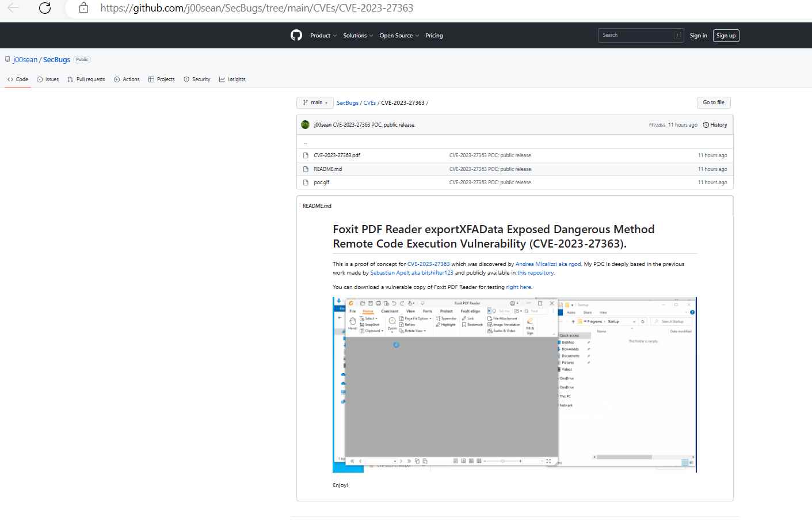This screenshot has height=521, width=812.
Task: Open the main branch selector dropdown
Action: click(315, 103)
